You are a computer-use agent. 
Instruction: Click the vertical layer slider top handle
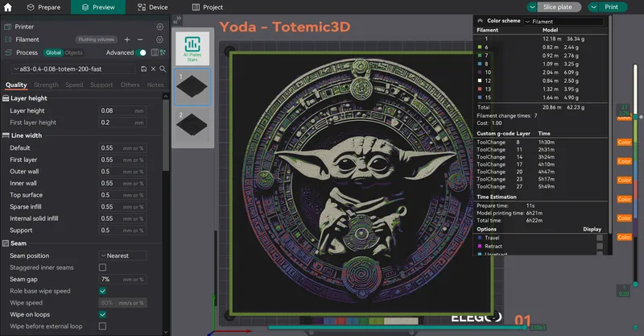[x=635, y=117]
